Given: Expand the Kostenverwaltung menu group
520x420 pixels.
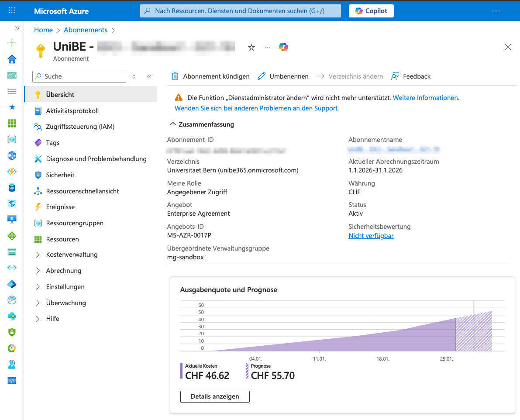Looking at the screenshot, I should (38, 255).
